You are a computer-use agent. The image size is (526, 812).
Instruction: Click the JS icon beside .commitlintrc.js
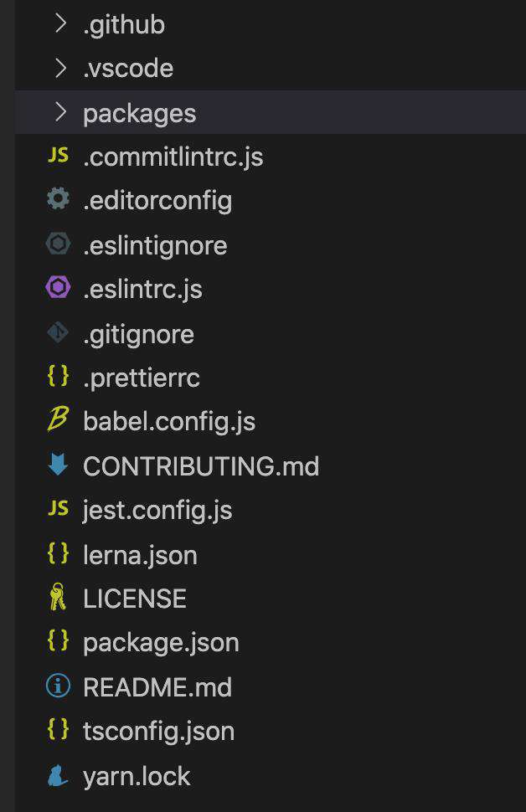[58, 155]
